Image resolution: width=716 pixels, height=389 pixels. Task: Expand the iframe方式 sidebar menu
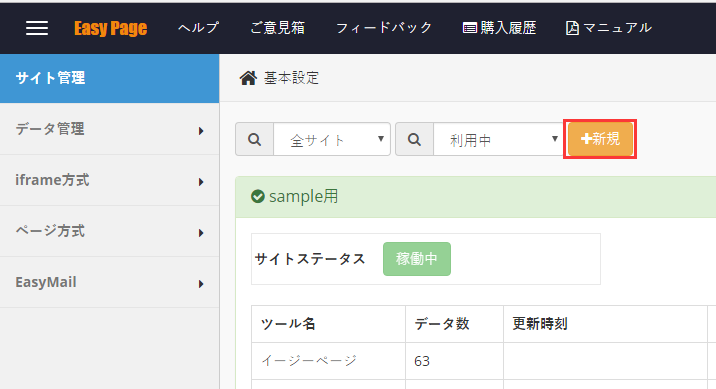(x=110, y=180)
